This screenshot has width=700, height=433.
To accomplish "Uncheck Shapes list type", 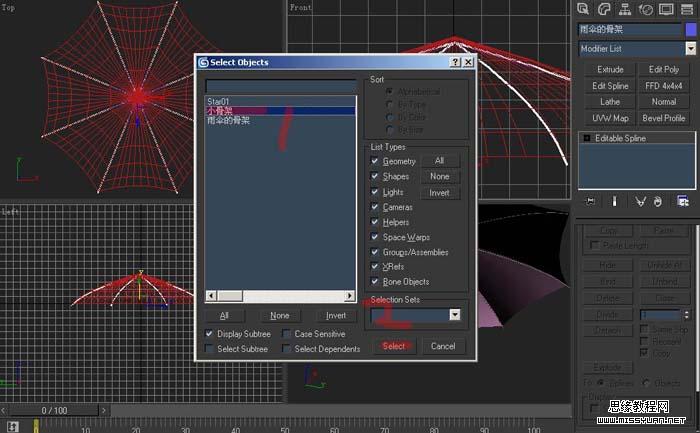I will pyautogui.click(x=375, y=176).
